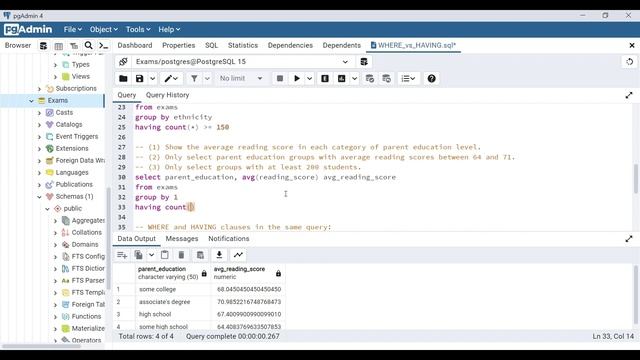The image size is (640, 360).
Task: Click the reset layout icon
Action: tap(629, 62)
